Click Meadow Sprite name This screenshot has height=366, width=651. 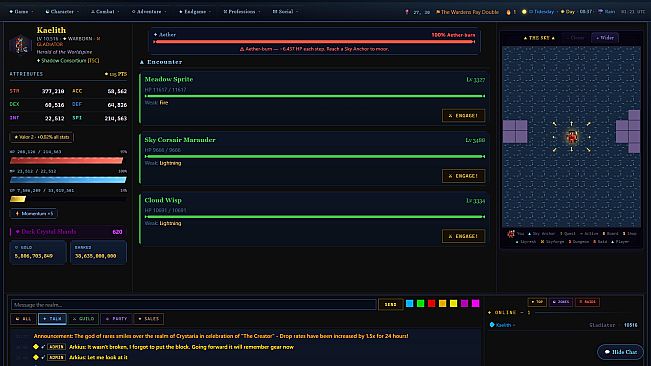coord(169,79)
